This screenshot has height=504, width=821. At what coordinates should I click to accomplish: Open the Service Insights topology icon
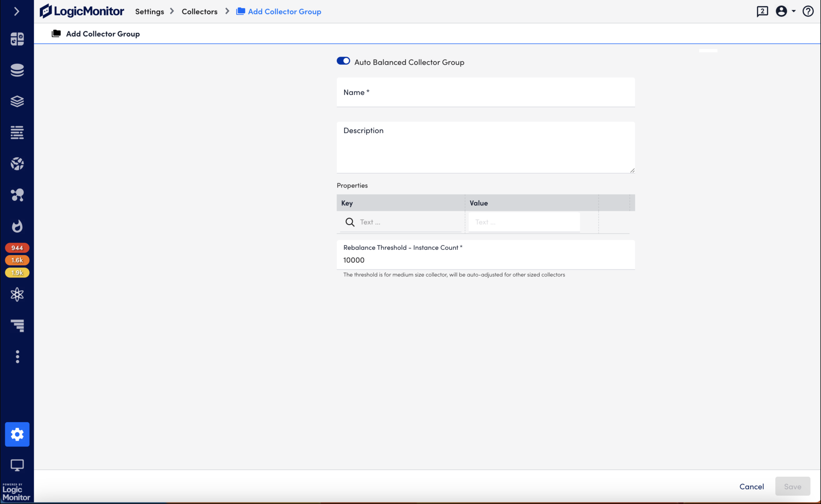[x=17, y=195]
